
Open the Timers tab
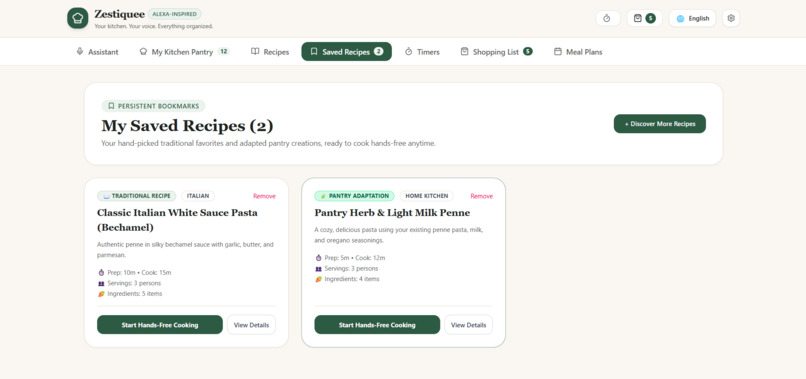(422, 52)
